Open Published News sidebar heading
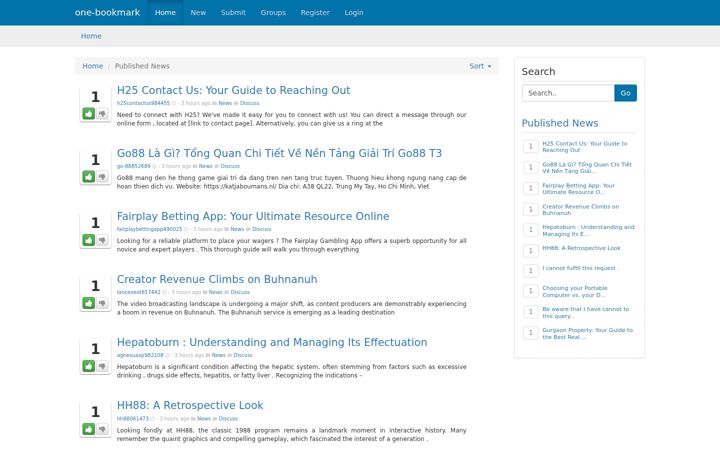Image resolution: width=720 pixels, height=450 pixels. (560, 123)
